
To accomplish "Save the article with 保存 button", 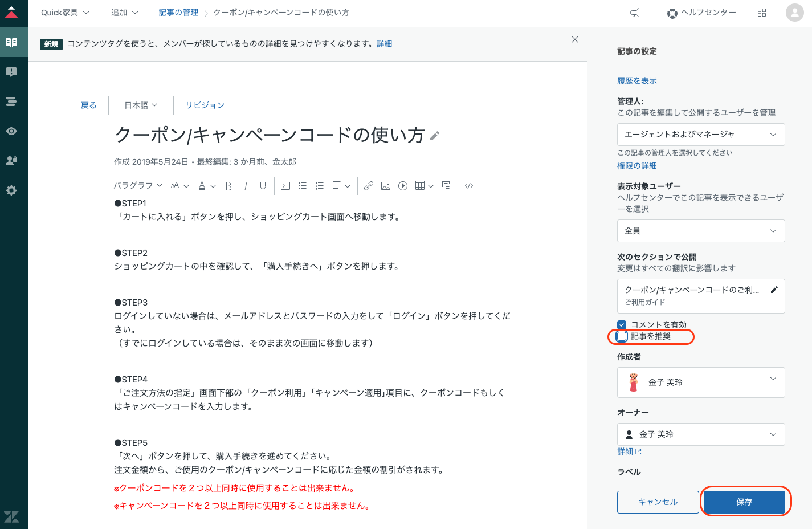I will 745,502.
